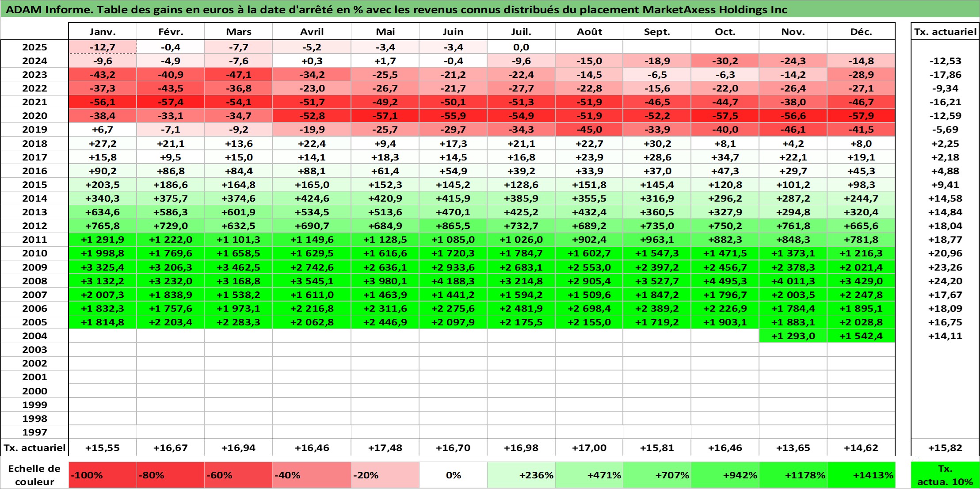Image resolution: width=980 pixels, height=489 pixels.
Task: Click the Tx. actuariel column header
Action: click(945, 31)
